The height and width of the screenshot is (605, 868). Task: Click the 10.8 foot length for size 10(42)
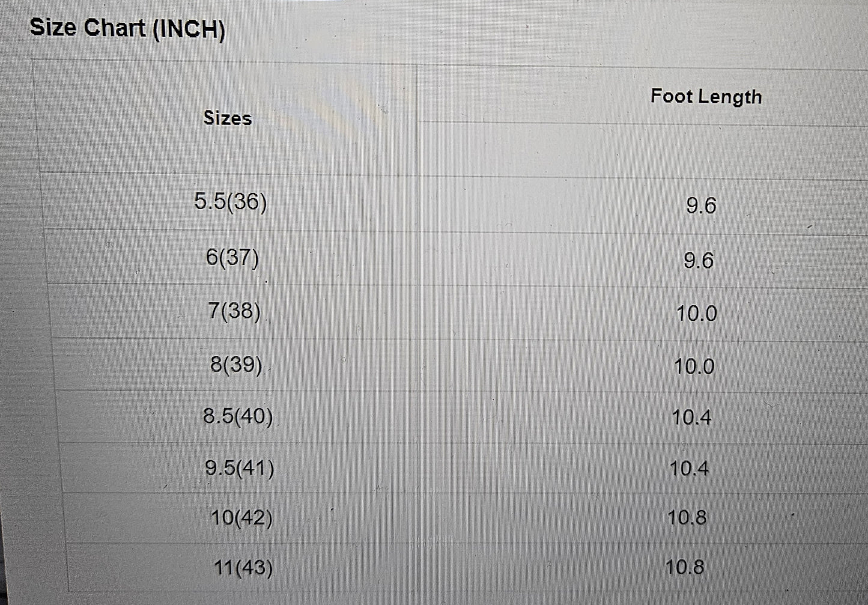687,518
